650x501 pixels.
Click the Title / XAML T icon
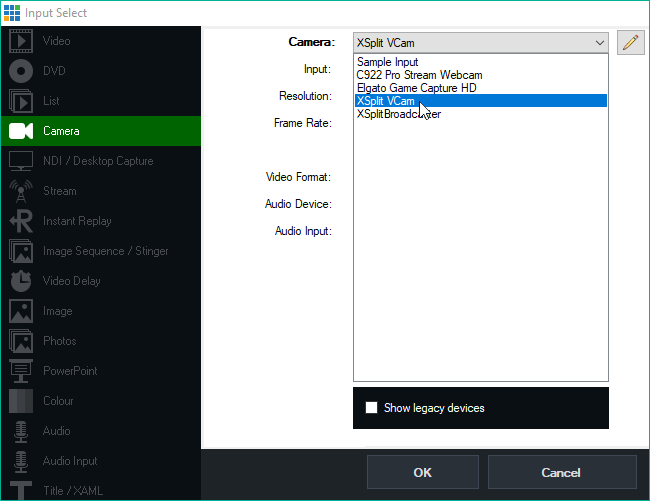coord(21,491)
